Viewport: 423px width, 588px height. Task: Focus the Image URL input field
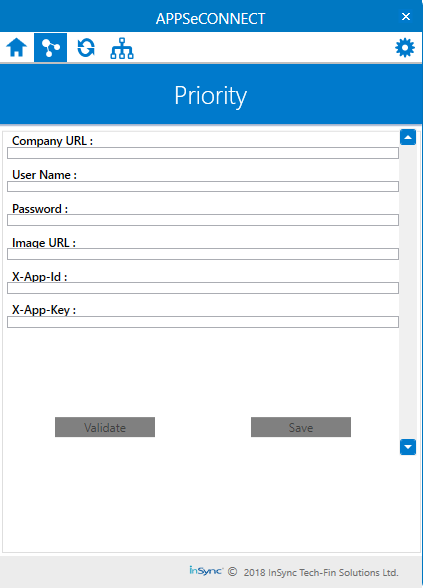[203, 254]
